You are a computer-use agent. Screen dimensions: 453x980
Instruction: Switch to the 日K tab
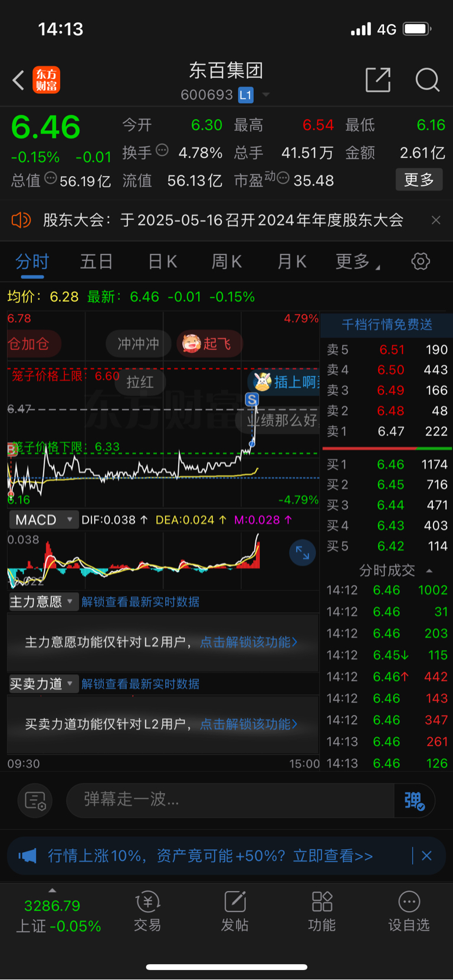point(162,262)
